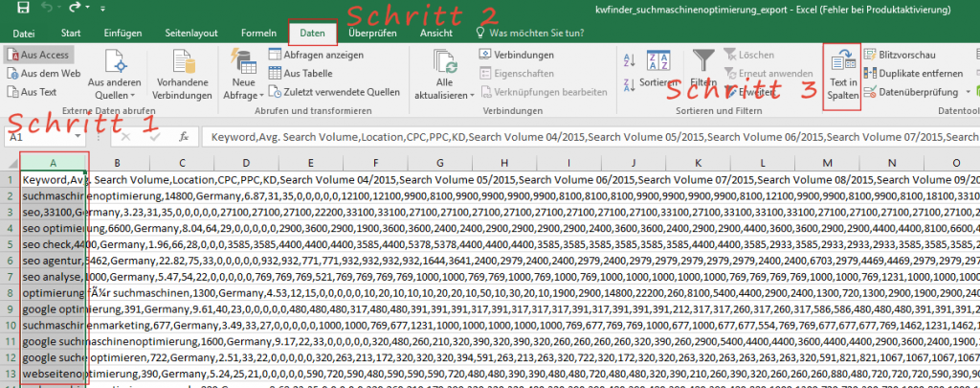Click Verbindungen in the ribbon
980x388 pixels.
[516, 55]
